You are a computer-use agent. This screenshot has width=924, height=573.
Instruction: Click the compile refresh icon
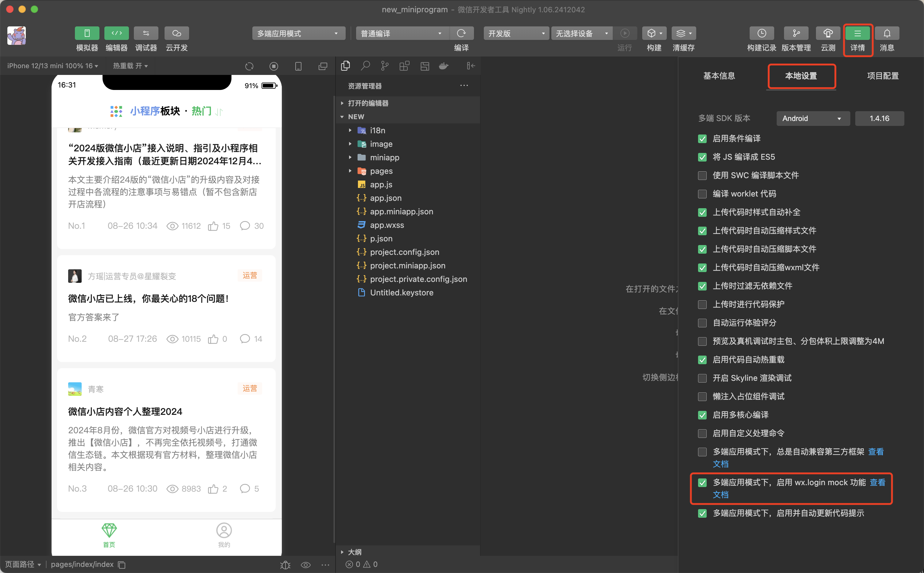(461, 33)
